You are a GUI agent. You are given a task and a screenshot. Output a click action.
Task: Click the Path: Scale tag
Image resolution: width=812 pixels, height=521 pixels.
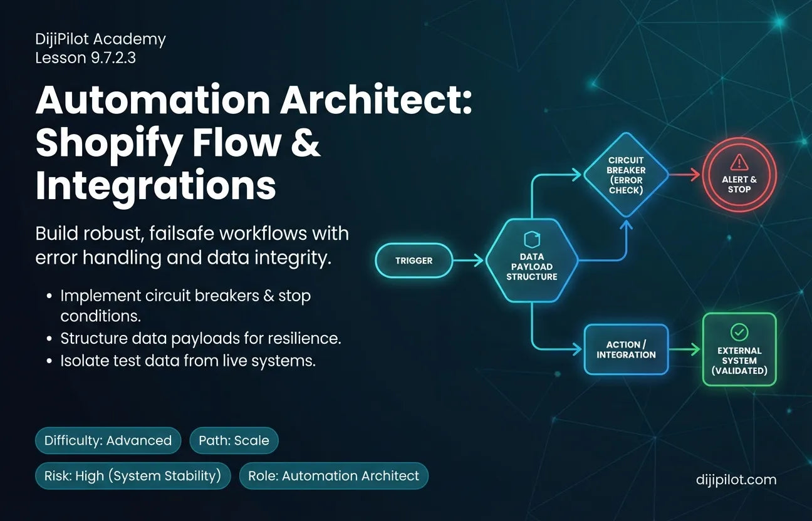pos(234,440)
